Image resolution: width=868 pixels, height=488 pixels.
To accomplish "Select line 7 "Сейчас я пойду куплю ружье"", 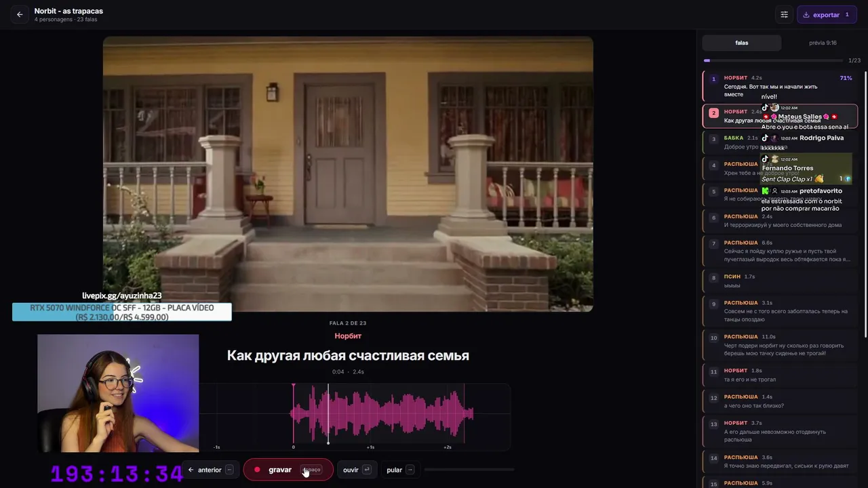I will click(780, 251).
